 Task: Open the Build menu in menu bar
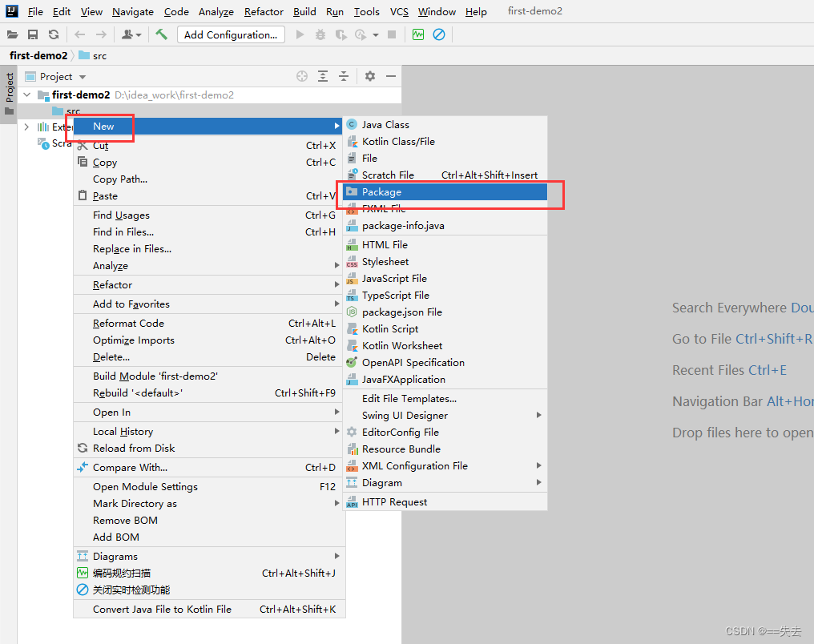click(x=304, y=11)
